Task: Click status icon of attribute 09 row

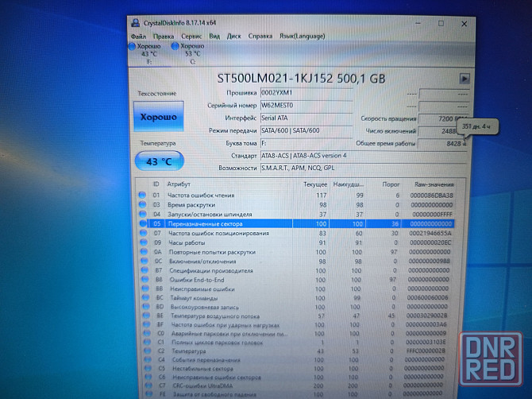Action: click(144, 242)
